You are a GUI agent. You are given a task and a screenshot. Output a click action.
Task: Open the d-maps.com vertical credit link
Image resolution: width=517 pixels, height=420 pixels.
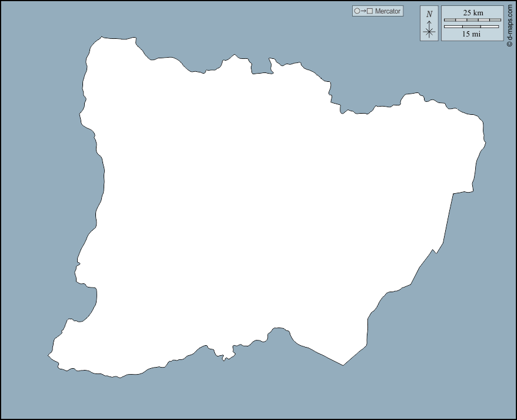point(509,22)
